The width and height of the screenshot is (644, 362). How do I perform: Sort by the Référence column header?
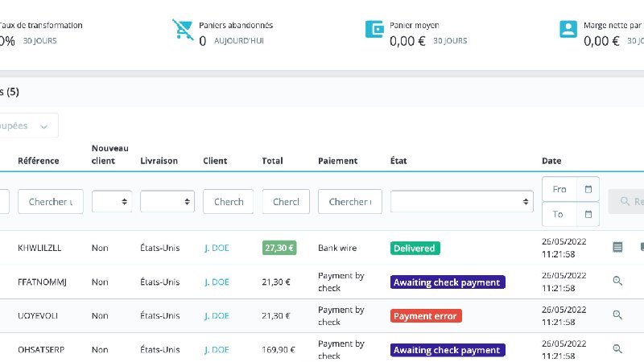pos(38,160)
